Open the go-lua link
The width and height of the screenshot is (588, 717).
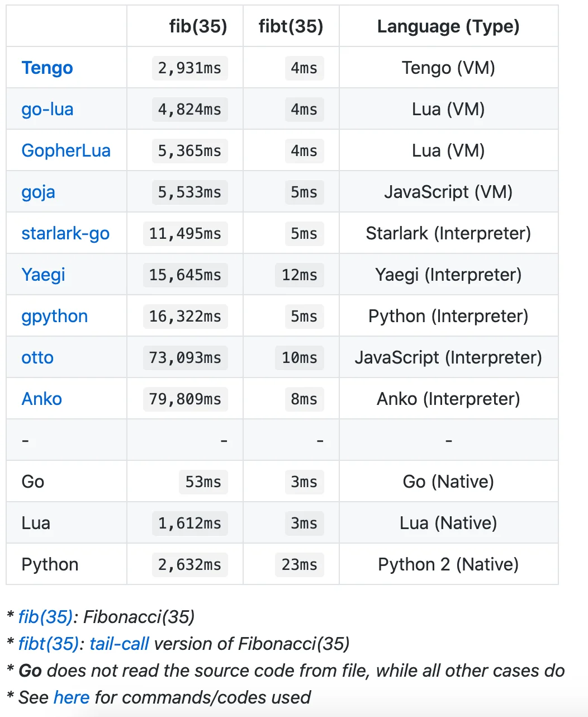[48, 109]
